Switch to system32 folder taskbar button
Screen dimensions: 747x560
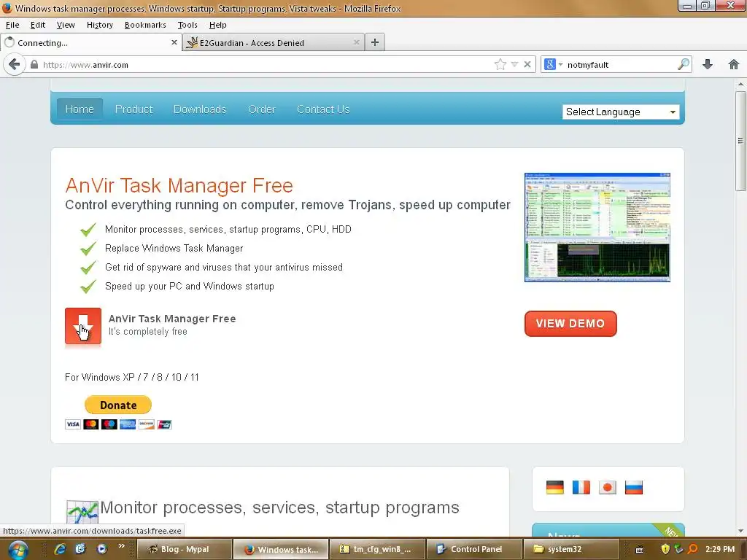click(x=570, y=549)
